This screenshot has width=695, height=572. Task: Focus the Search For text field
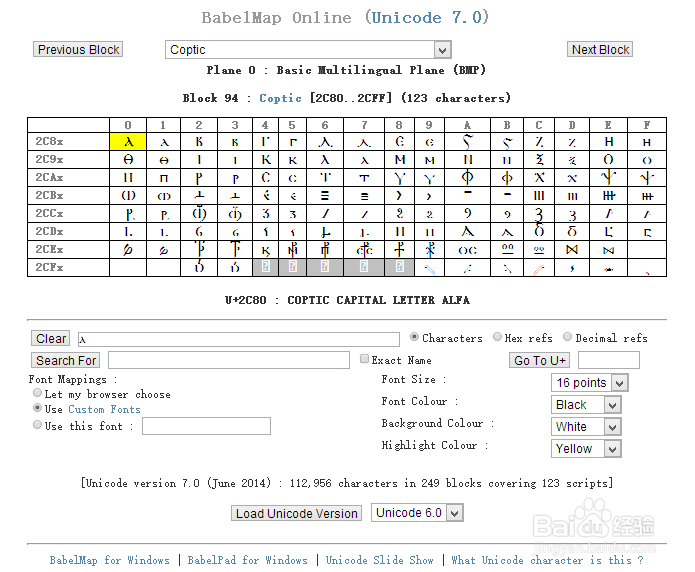click(x=229, y=360)
